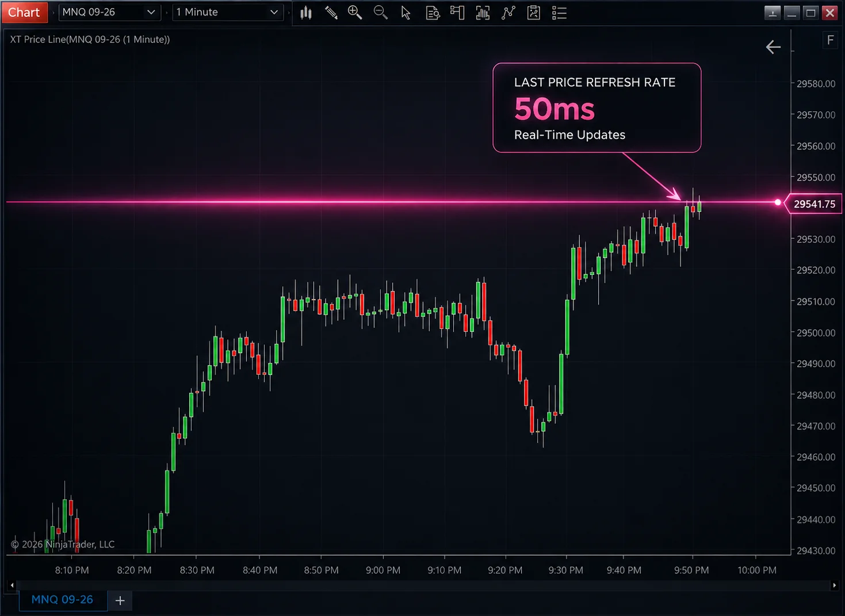
Task: Click the 29430.00 price axis label
Action: pyautogui.click(x=816, y=550)
